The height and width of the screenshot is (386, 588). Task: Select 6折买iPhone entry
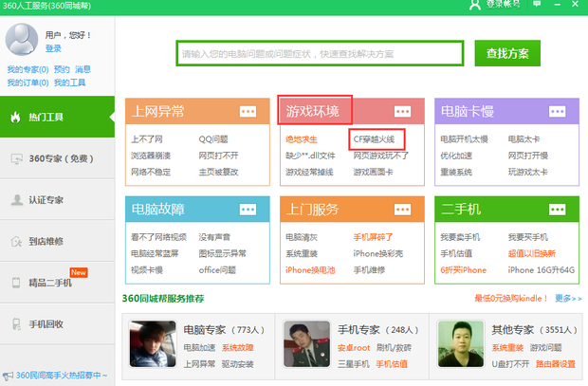point(464,270)
